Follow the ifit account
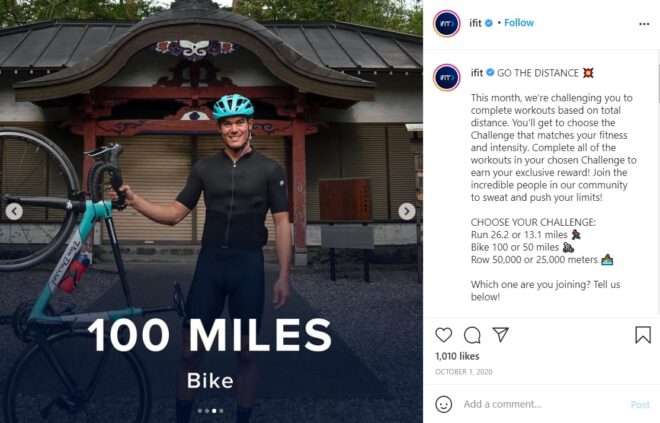The image size is (660, 423). pos(518,23)
